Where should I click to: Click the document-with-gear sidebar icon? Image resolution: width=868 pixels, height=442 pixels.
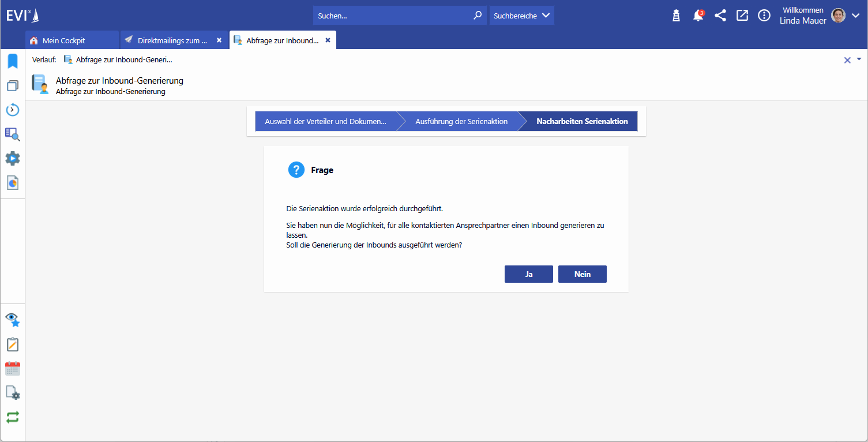pyautogui.click(x=13, y=393)
